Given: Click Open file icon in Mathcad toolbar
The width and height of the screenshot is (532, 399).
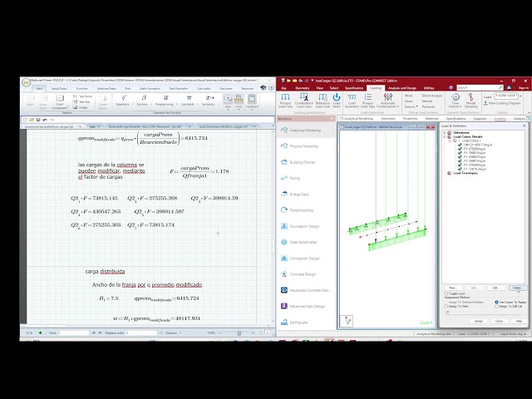Looking at the screenshot, I should (32, 120).
